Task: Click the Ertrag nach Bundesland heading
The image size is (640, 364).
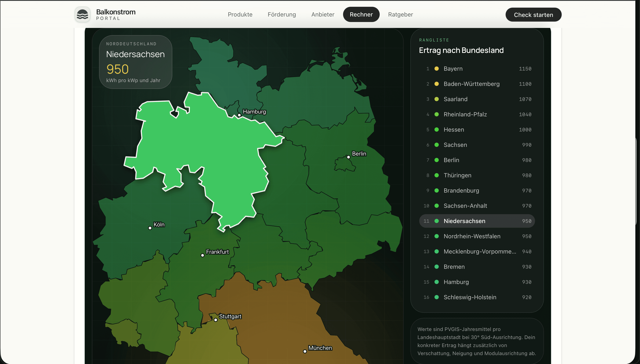Action: click(461, 51)
